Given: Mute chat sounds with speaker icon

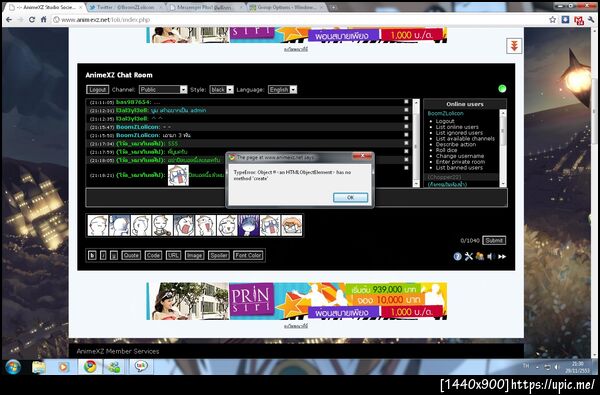Looking at the screenshot, I should (491, 256).
